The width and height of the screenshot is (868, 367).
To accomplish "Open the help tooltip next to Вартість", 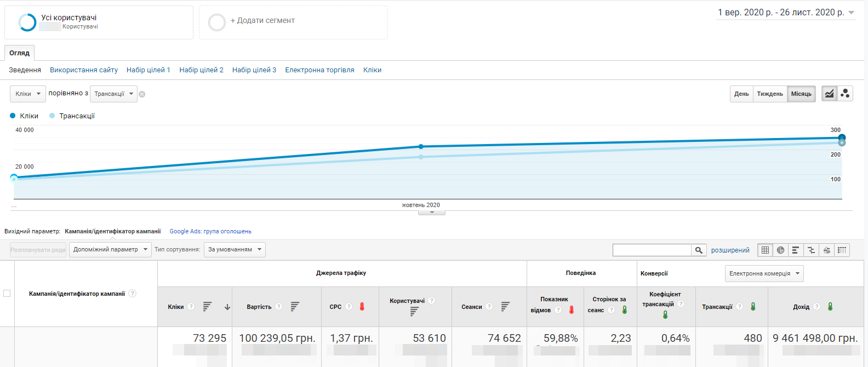I will click(279, 307).
